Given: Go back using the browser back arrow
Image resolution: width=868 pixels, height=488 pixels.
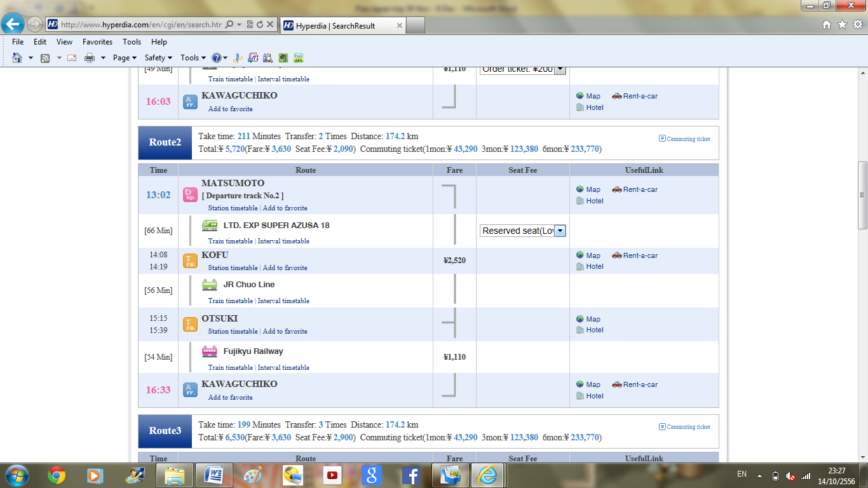Looking at the screenshot, I should (x=13, y=25).
